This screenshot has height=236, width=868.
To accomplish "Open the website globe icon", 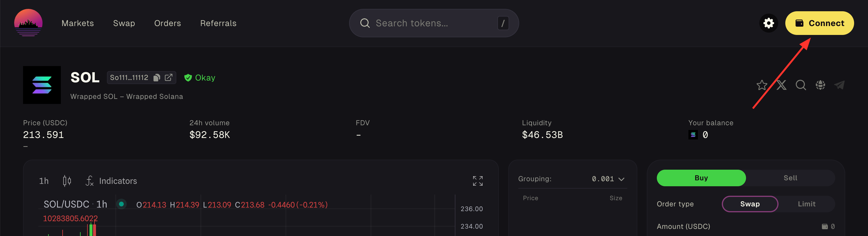I will point(820,85).
